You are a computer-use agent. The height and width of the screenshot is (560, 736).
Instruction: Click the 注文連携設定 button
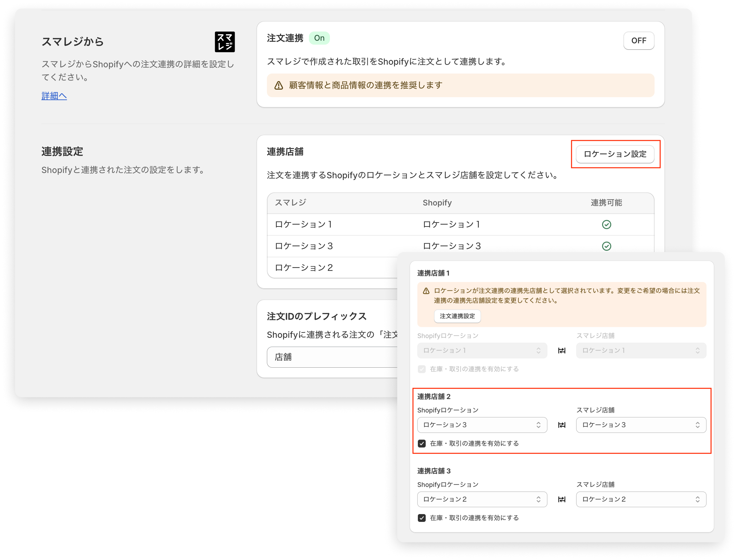coord(457,316)
